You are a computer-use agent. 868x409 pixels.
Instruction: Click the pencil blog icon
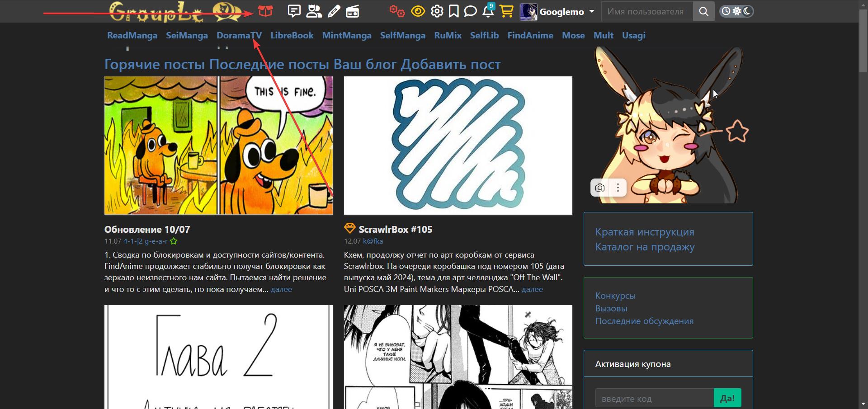click(x=334, y=11)
